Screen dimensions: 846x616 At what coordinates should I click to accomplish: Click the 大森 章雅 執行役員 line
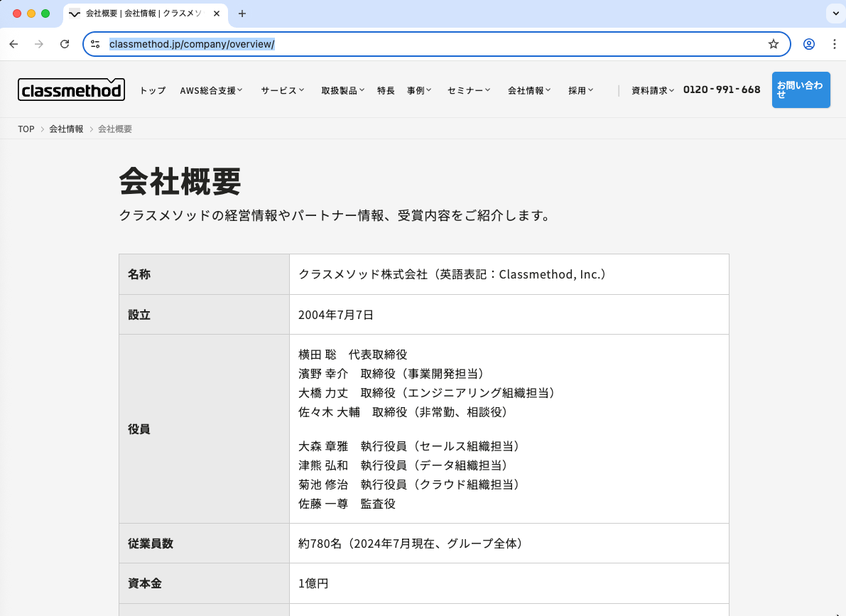click(x=411, y=446)
